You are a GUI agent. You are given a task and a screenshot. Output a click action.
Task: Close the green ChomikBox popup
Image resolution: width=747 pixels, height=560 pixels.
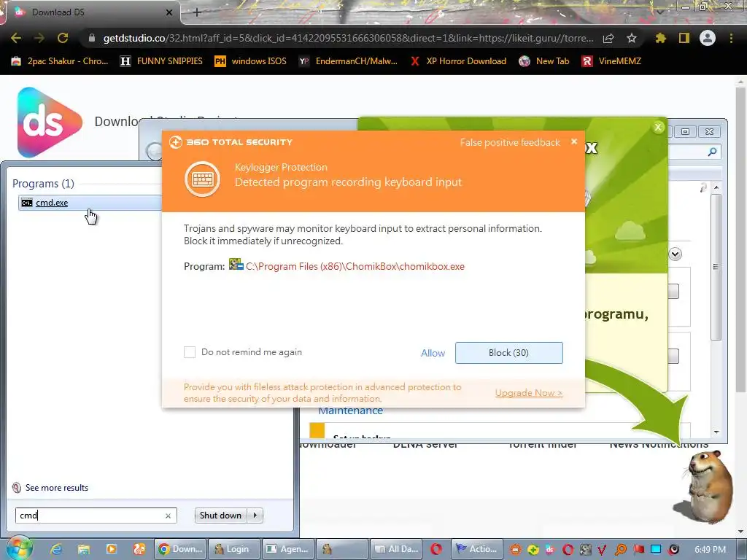pyautogui.click(x=659, y=127)
